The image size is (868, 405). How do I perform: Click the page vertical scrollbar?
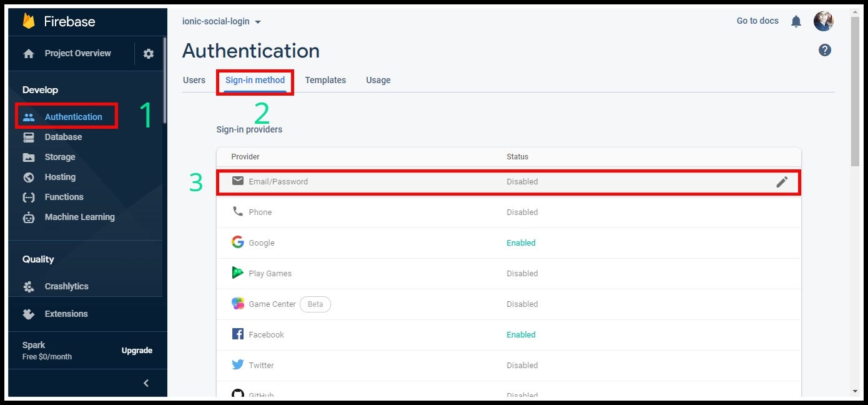tap(855, 92)
